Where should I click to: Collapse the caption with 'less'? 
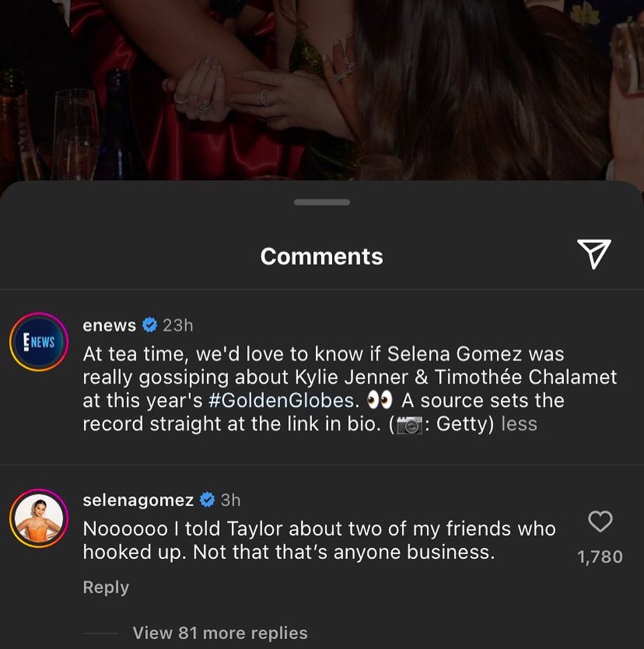(x=519, y=423)
